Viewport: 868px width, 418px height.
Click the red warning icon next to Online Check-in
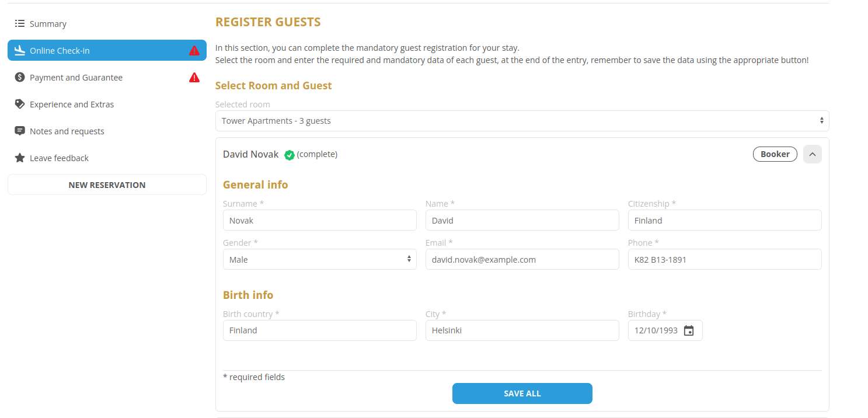[194, 51]
